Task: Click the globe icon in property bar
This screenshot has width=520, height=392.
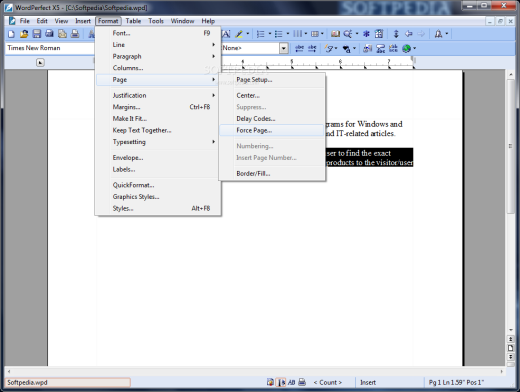Action: [406, 49]
